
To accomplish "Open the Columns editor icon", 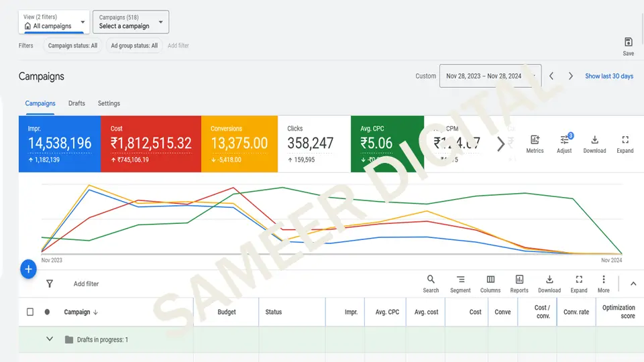I will [x=490, y=280].
